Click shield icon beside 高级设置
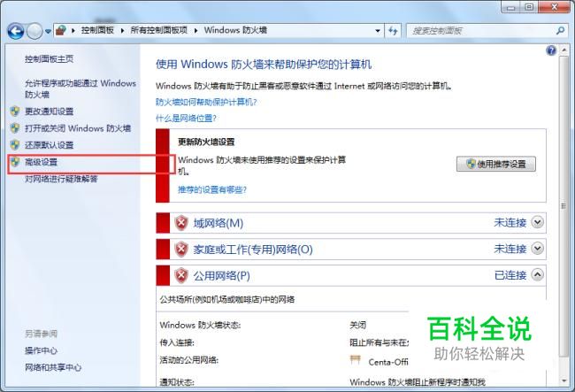 click(15, 162)
